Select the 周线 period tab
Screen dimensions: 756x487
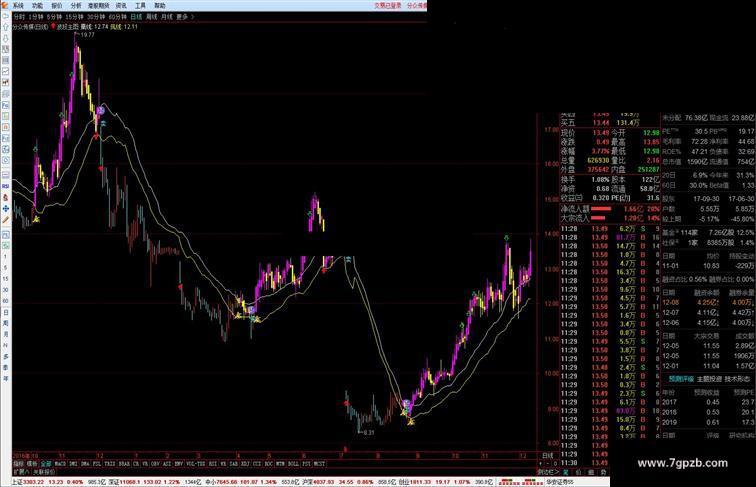pyautogui.click(x=151, y=16)
